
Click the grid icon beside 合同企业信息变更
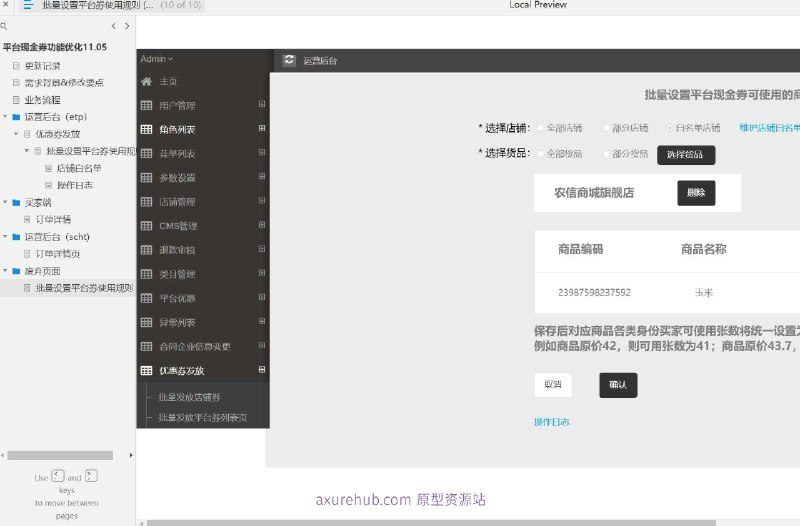click(x=146, y=346)
